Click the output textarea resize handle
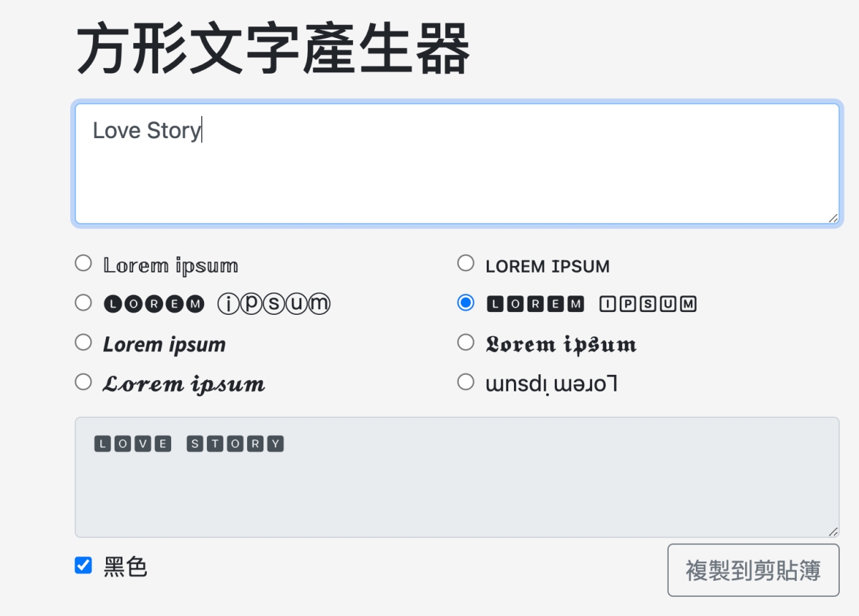 point(833,532)
